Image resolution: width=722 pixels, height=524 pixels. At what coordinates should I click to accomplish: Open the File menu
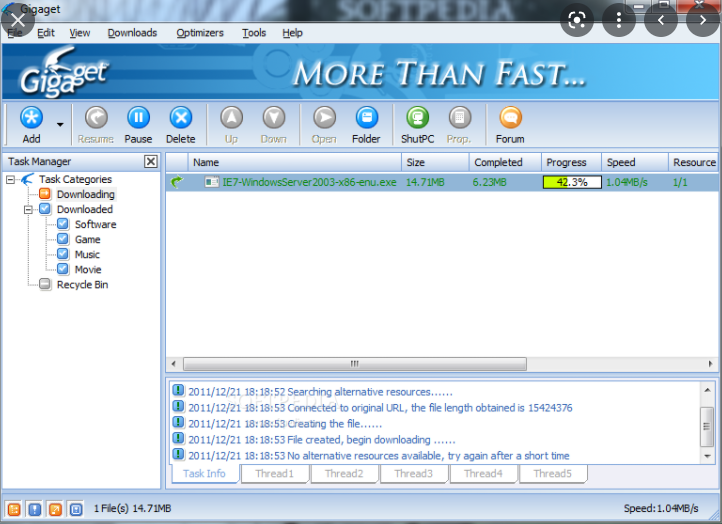(x=15, y=33)
